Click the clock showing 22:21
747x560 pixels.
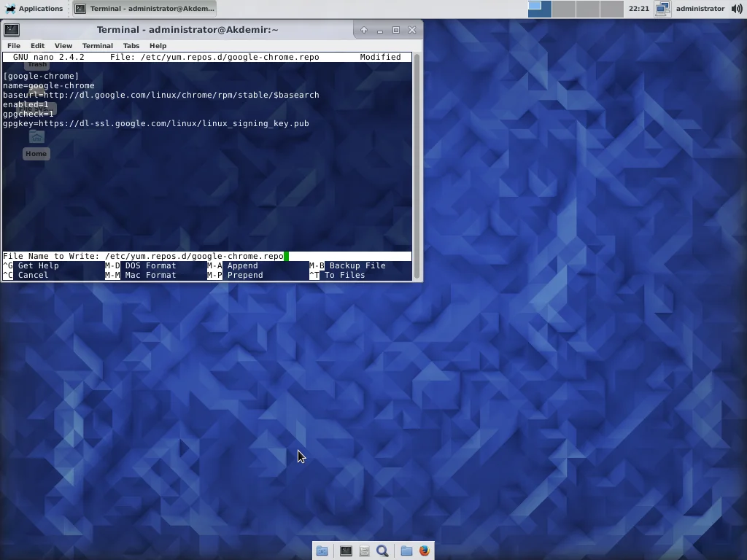638,9
